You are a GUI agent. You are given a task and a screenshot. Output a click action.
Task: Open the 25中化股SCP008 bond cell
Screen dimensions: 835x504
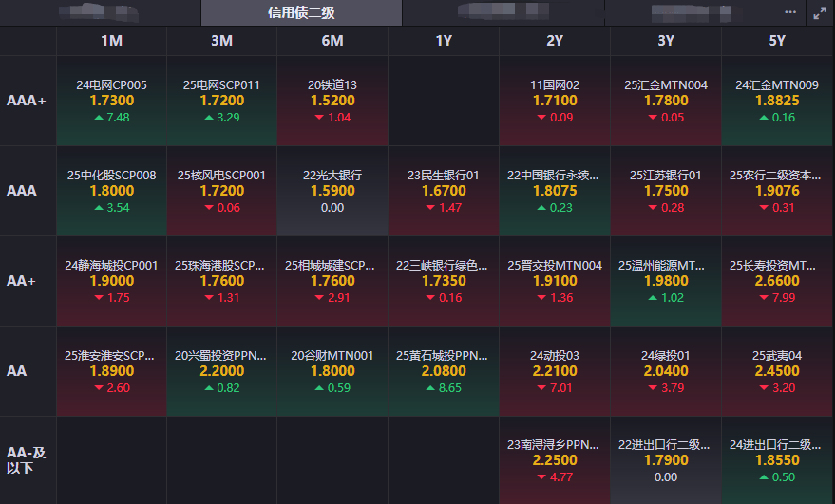112,191
